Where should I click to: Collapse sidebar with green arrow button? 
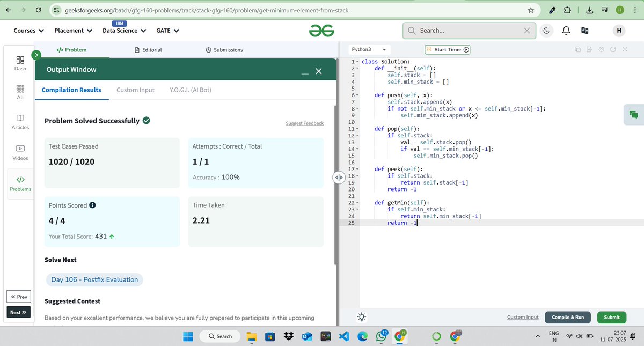pyautogui.click(x=36, y=55)
